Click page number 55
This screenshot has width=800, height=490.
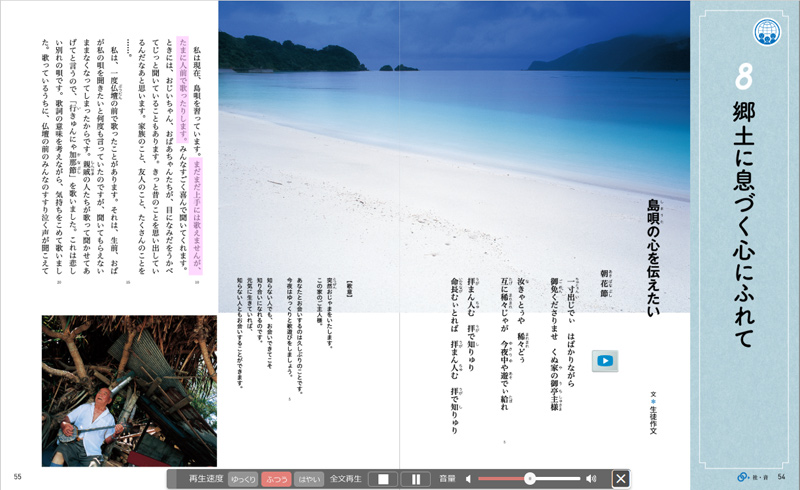tap(17, 477)
